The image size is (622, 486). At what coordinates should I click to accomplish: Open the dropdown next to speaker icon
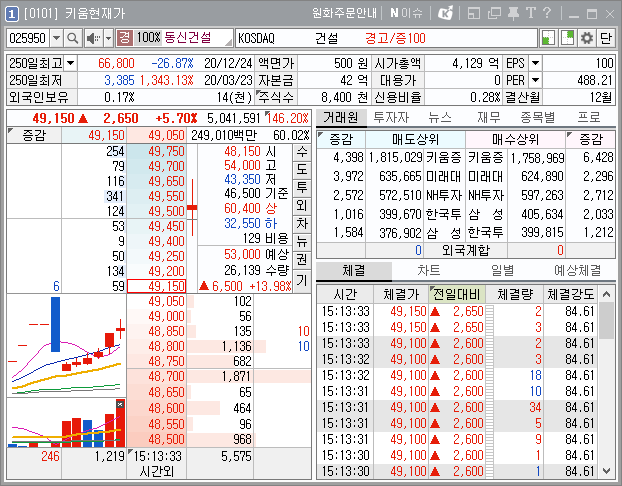108,38
